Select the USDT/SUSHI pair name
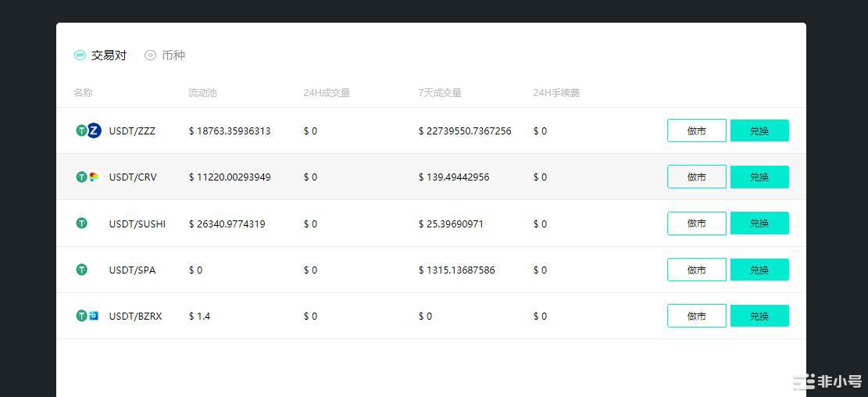The height and width of the screenshot is (397, 868). tap(138, 224)
